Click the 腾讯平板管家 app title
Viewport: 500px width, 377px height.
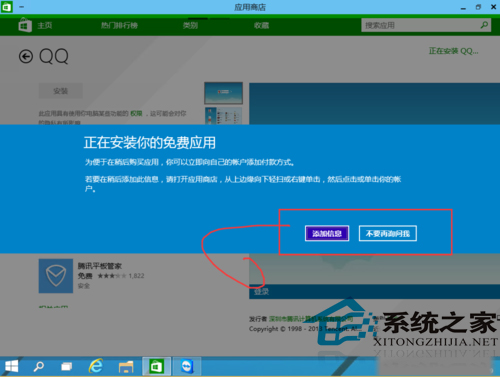(x=100, y=266)
